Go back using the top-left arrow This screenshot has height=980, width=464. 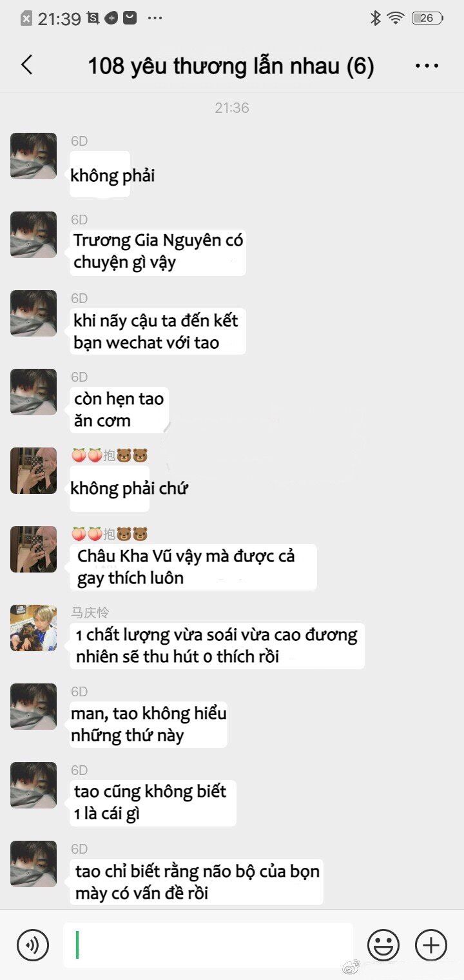(26, 65)
